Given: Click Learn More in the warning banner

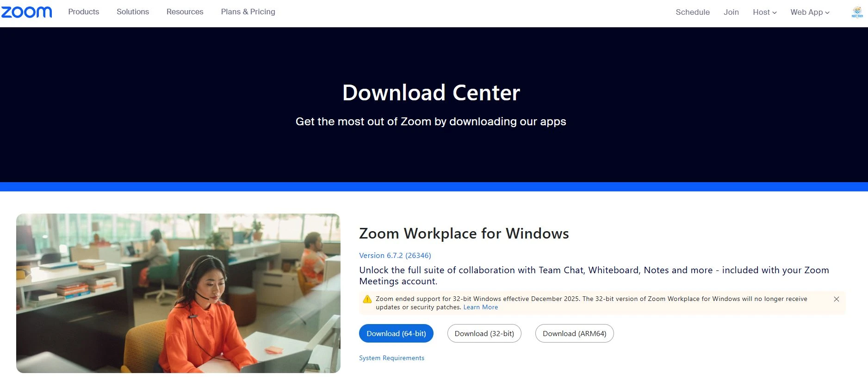Looking at the screenshot, I should pyautogui.click(x=480, y=307).
